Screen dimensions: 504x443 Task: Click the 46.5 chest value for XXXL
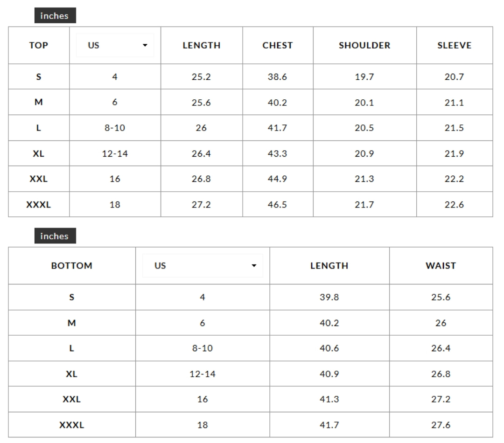[x=277, y=205]
